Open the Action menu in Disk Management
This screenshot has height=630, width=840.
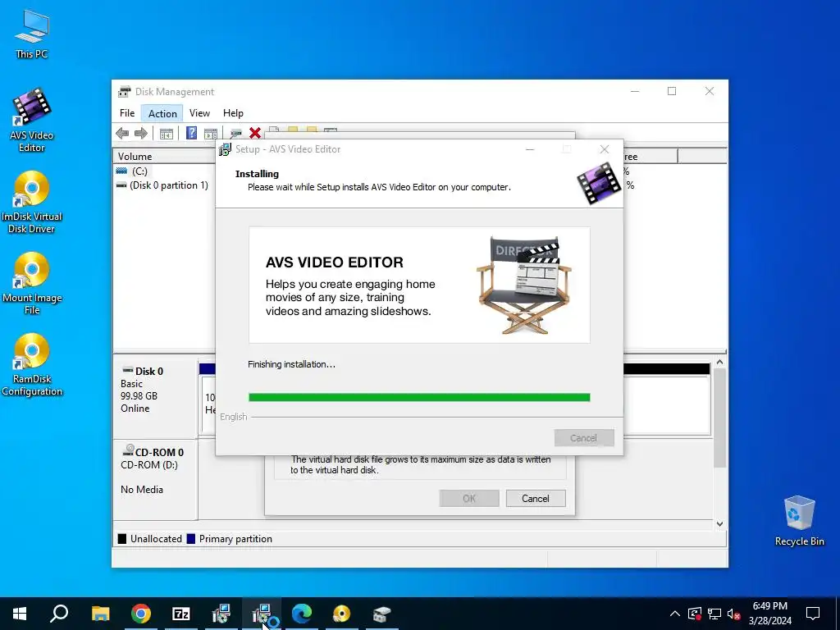coord(162,113)
